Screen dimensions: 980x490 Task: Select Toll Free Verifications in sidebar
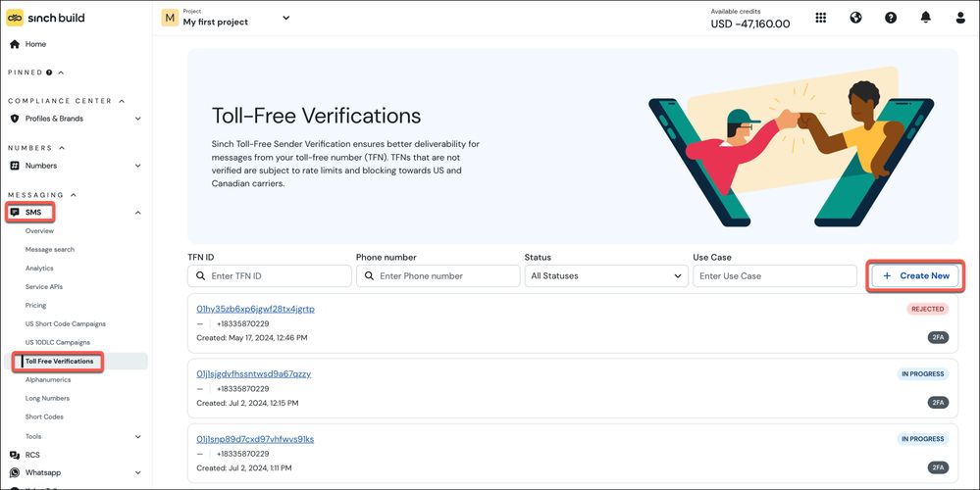click(60, 362)
